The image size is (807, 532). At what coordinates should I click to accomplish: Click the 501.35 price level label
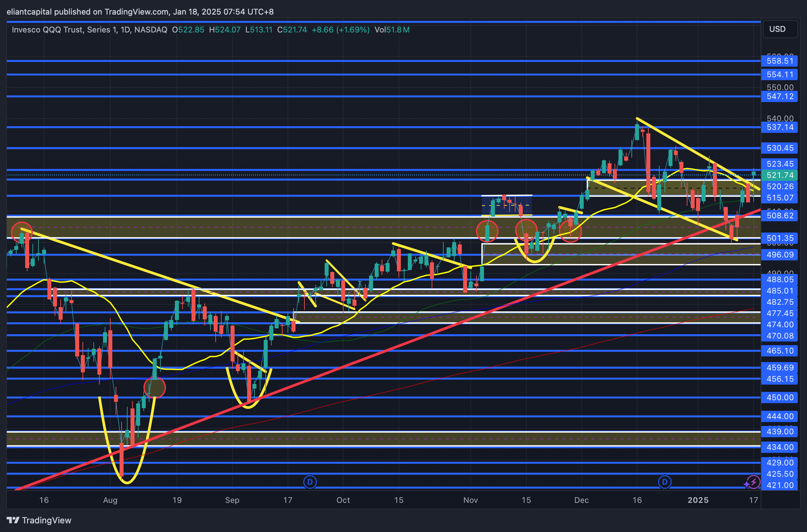780,238
